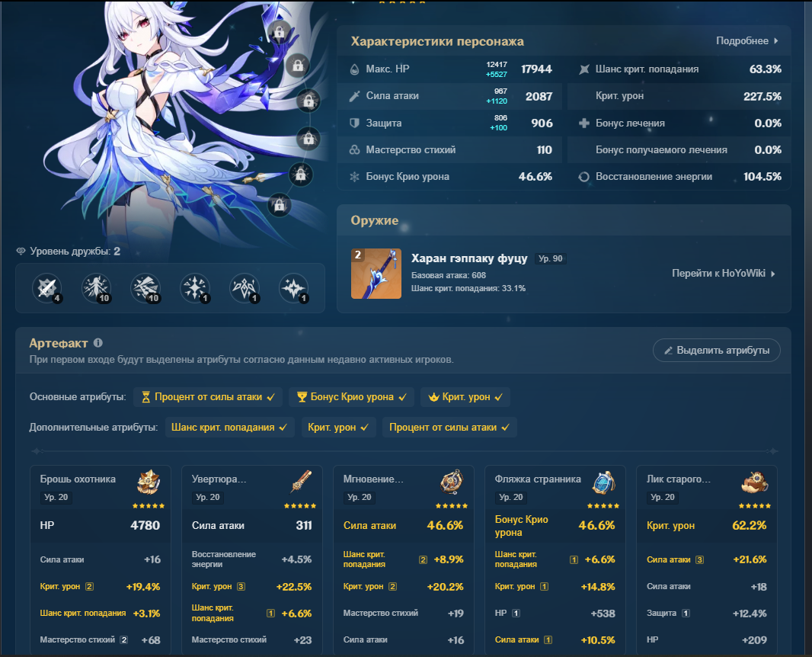Toggle main attribute Бонус Крио урона
This screenshot has width=812, height=657.
click(351, 397)
